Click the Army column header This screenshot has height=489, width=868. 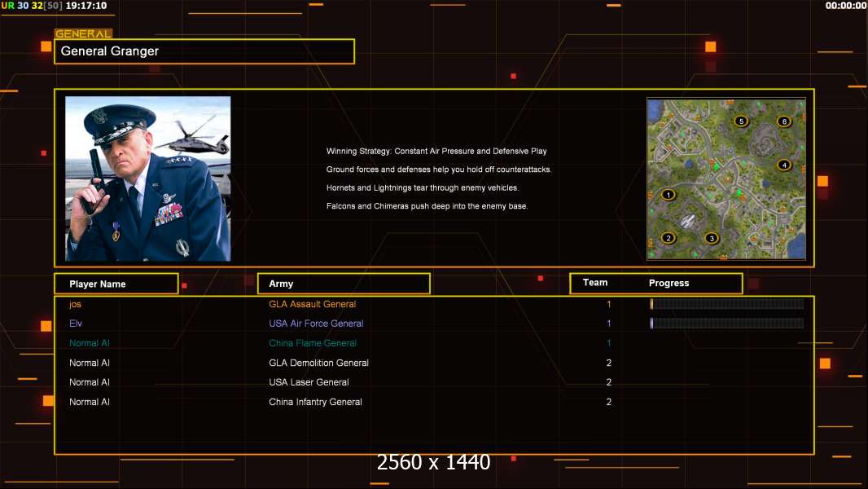point(344,284)
